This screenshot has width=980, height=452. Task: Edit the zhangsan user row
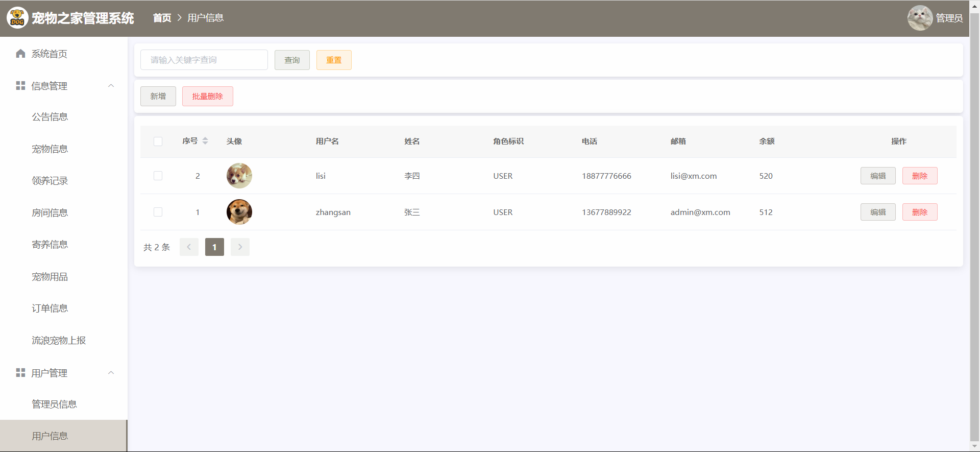tap(878, 212)
